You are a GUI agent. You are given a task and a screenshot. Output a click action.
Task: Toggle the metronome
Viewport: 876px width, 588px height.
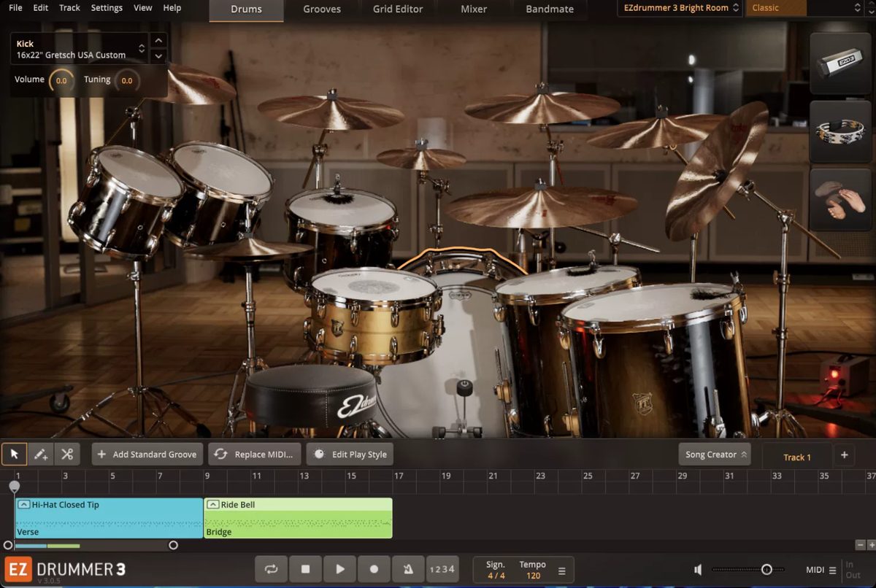coord(408,569)
